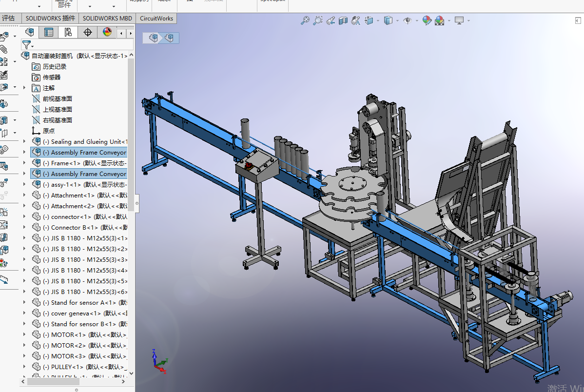
Task: Click the feature tree horizontal scroll-right arrow
Action: tap(123, 382)
